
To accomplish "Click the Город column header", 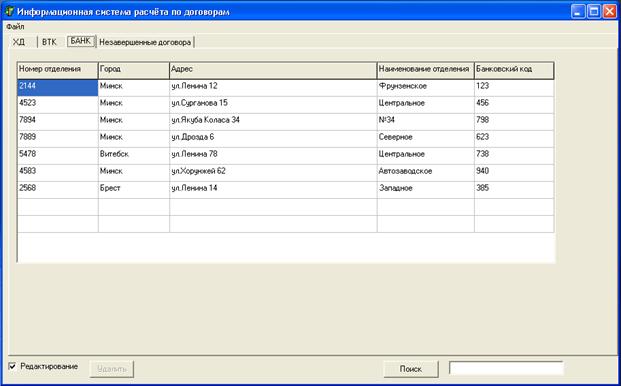I will [134, 70].
